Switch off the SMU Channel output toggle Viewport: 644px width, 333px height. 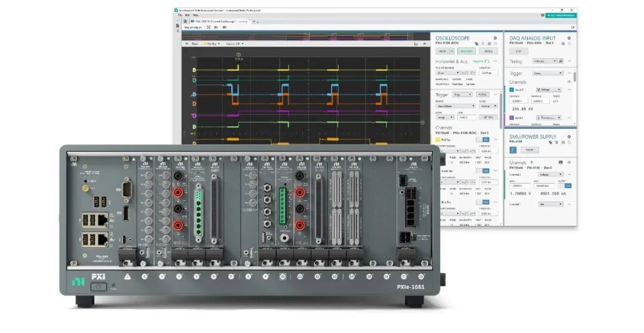tap(568, 186)
